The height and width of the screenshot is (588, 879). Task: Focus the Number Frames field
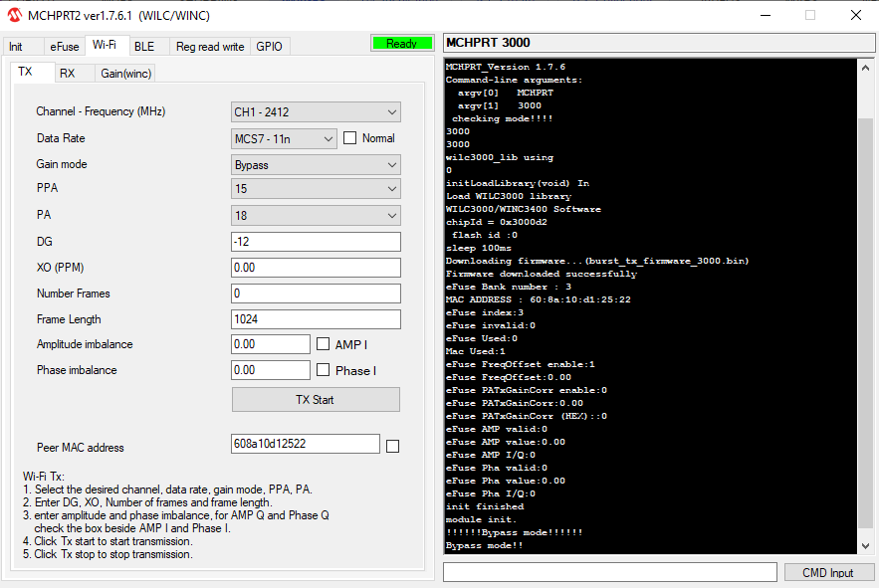point(316,294)
